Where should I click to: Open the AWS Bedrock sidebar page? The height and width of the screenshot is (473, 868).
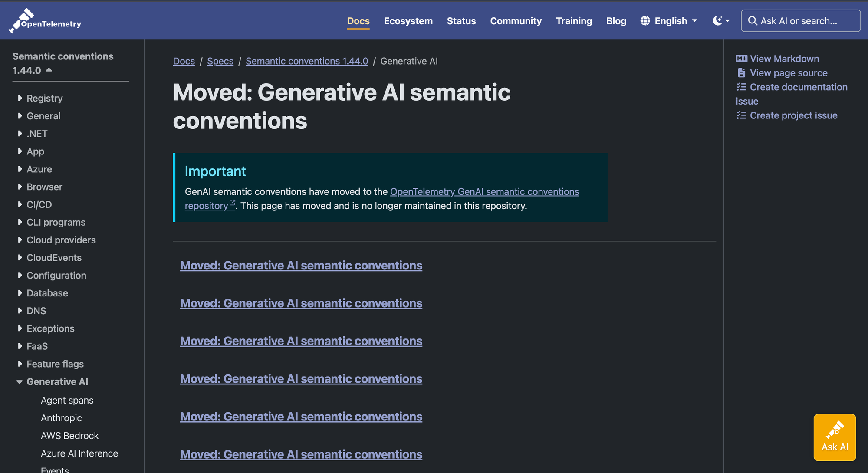70,436
